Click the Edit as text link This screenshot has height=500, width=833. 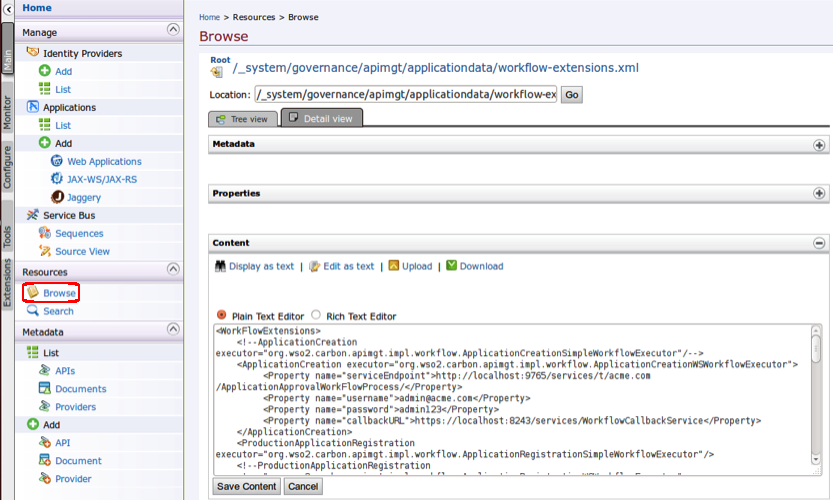click(348, 266)
